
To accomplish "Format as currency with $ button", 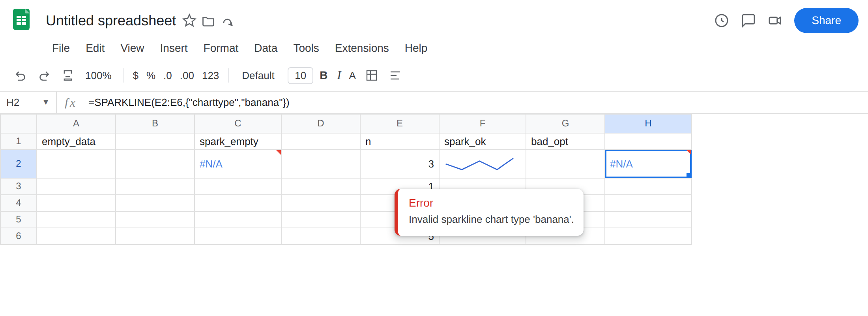I will [135, 75].
